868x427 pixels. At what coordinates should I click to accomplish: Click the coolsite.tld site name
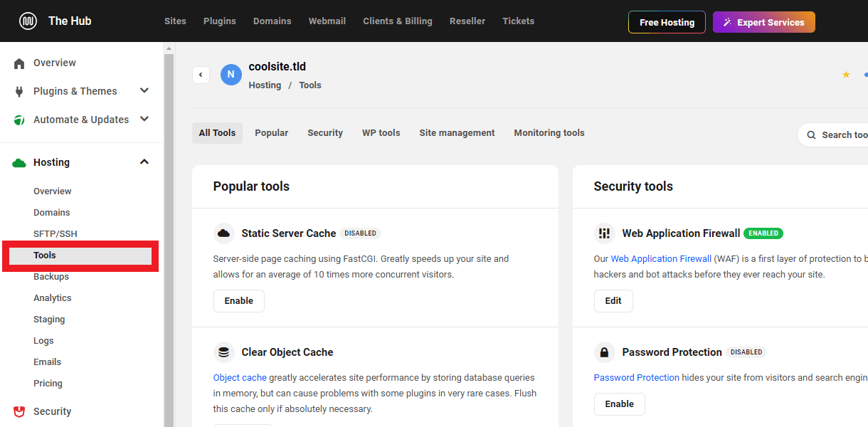[277, 67]
